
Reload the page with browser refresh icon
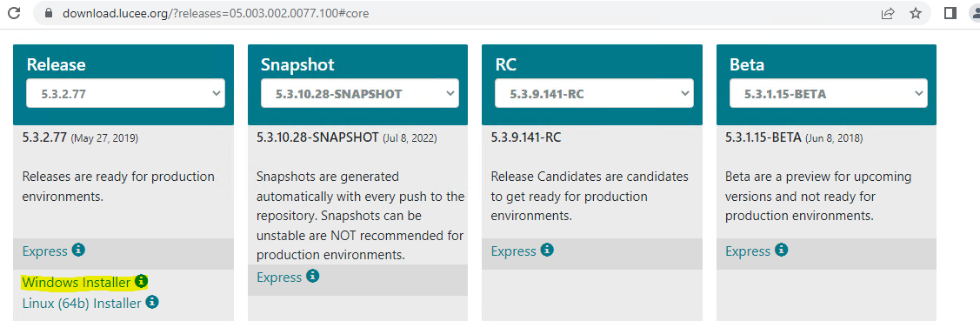click(14, 13)
